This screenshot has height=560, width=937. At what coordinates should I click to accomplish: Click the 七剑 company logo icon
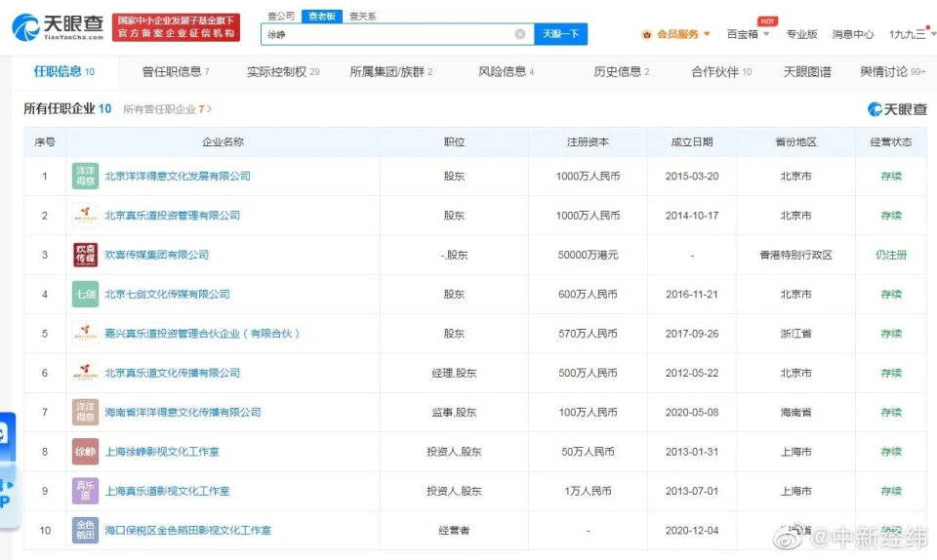tap(85, 294)
